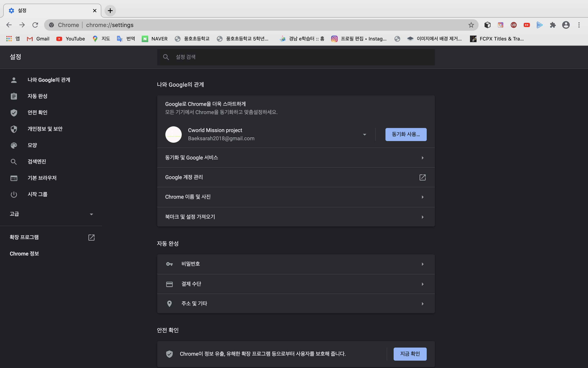Open Chrome's three-dot menu

tap(579, 25)
